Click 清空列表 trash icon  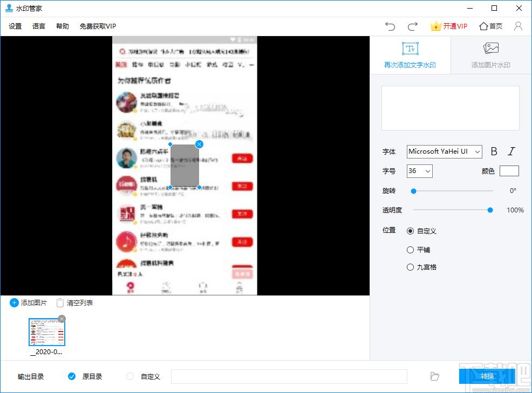(x=60, y=303)
